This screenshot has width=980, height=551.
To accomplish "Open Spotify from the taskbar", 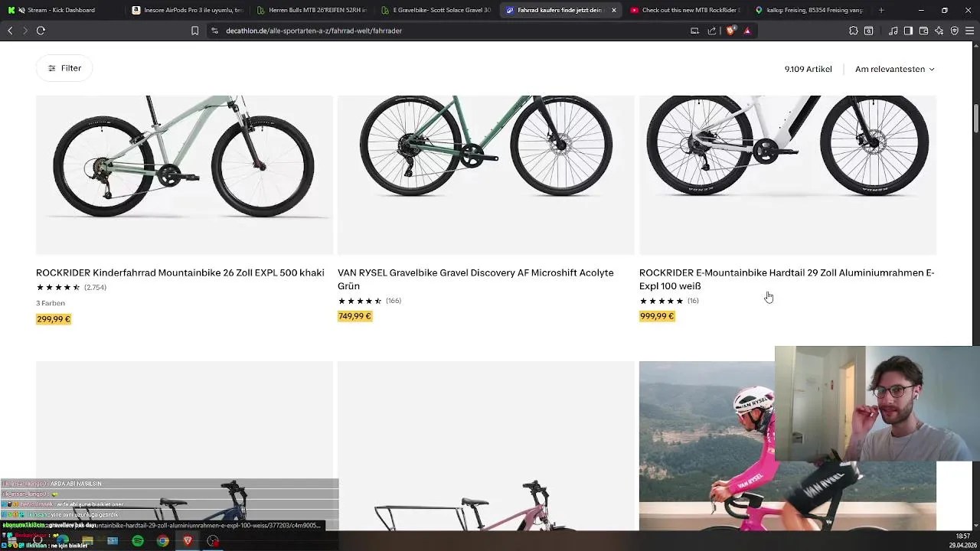I will [x=138, y=541].
